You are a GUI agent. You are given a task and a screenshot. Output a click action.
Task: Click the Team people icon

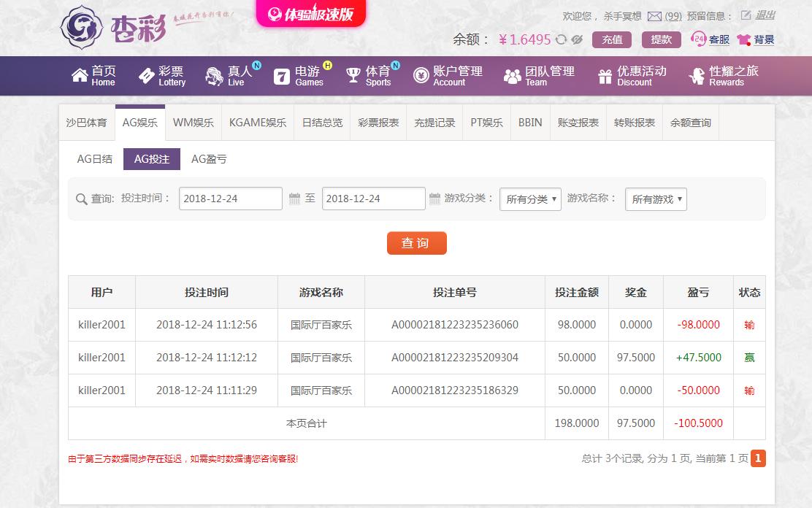(512, 76)
